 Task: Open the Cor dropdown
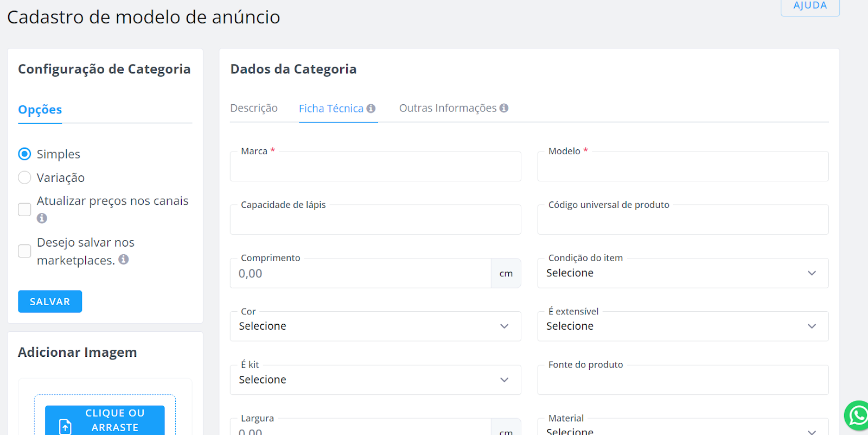[375, 326]
